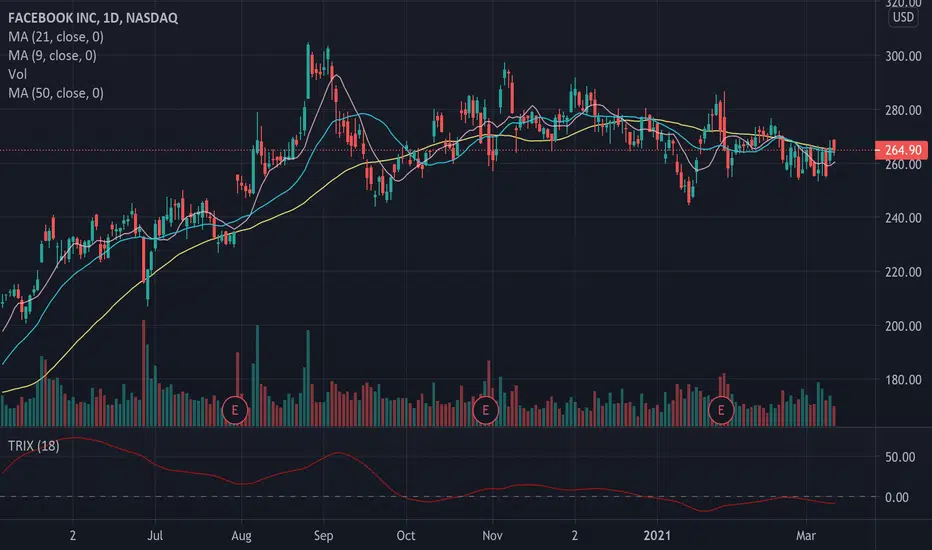Screen dimensions: 932x550
Task: Click the 180.00 price axis label
Action: (903, 380)
